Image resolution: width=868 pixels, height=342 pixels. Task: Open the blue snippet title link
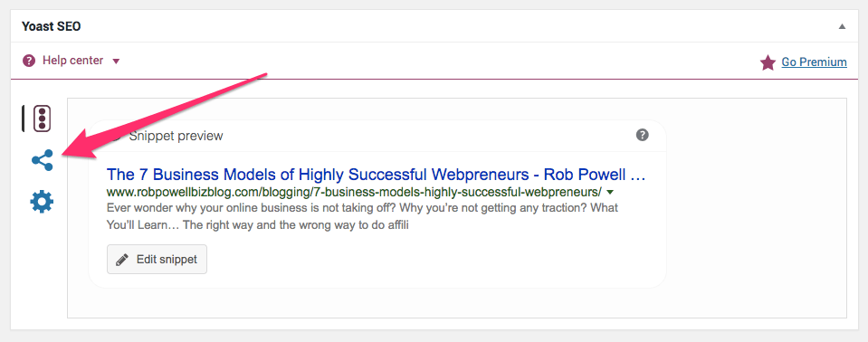point(376,176)
